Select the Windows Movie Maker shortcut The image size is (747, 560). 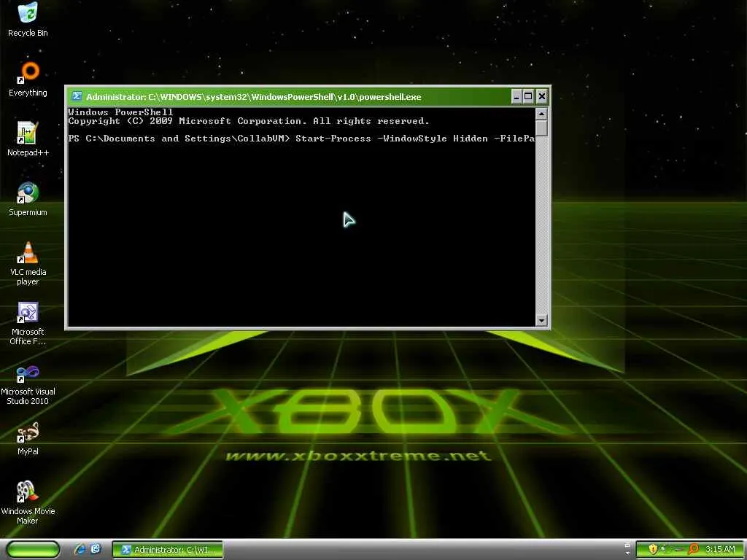click(28, 503)
